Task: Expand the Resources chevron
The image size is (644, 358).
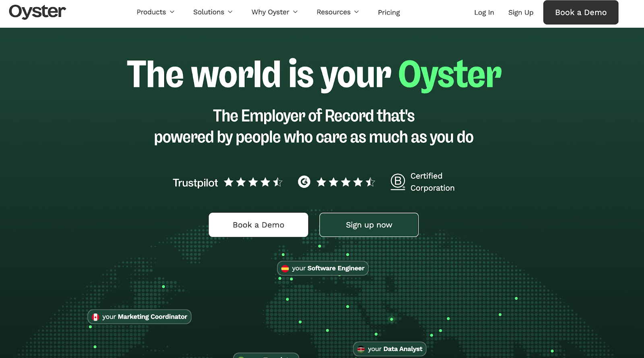Action: tap(357, 12)
